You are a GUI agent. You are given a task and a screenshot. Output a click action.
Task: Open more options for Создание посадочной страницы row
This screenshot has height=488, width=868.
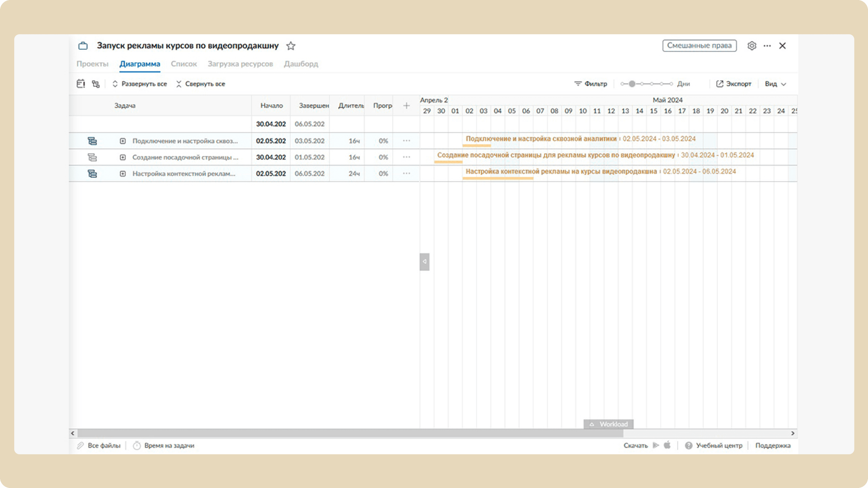(x=406, y=157)
